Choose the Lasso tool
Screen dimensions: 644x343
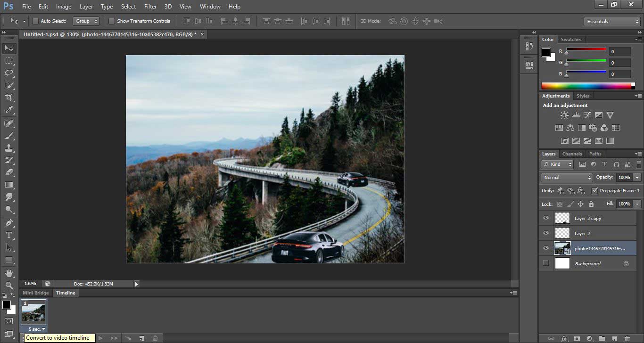(9, 73)
